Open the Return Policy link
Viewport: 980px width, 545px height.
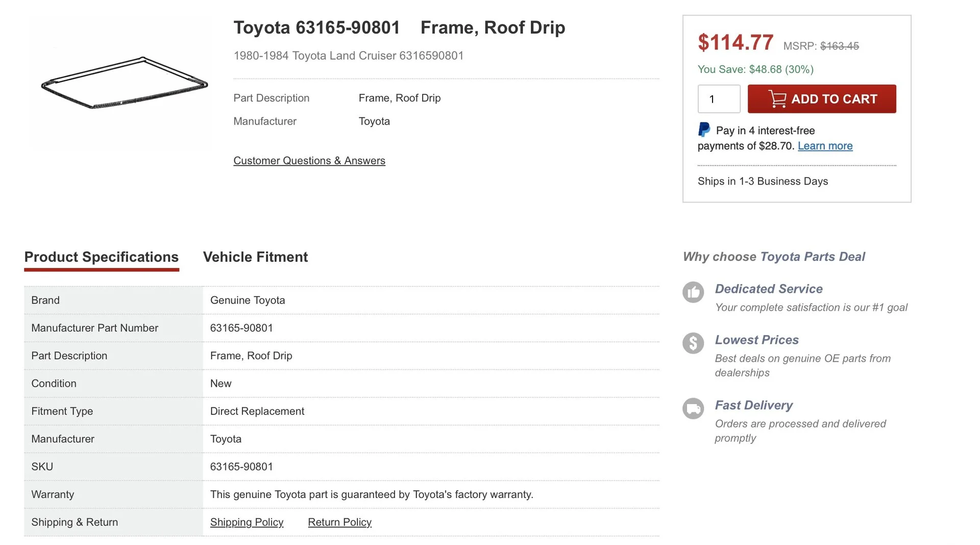(339, 523)
